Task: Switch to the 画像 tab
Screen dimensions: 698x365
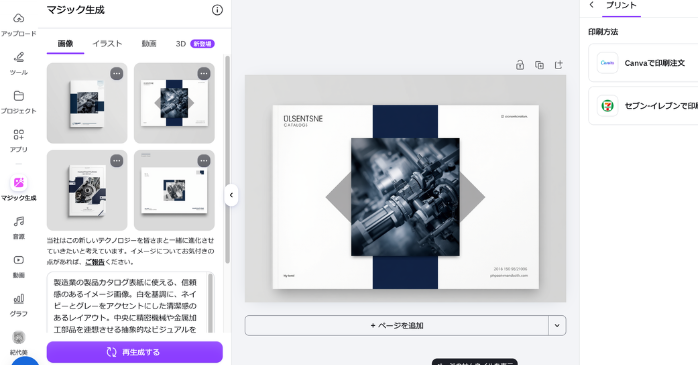Action: 65,44
